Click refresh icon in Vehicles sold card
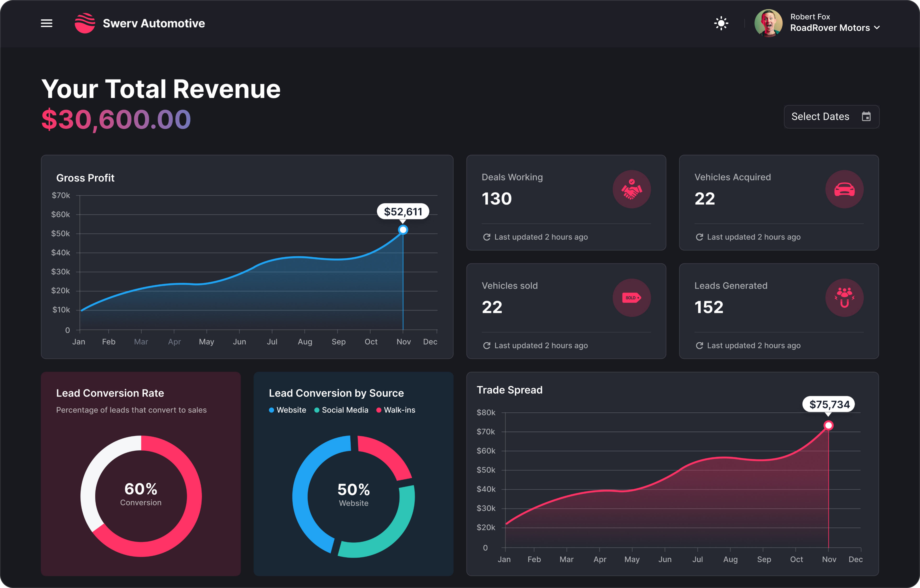 point(486,345)
